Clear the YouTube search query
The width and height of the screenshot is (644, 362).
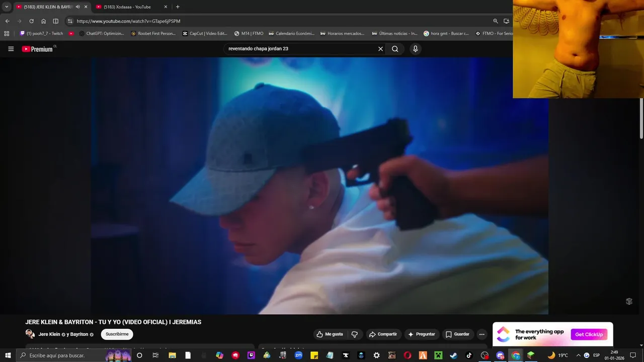(x=380, y=49)
